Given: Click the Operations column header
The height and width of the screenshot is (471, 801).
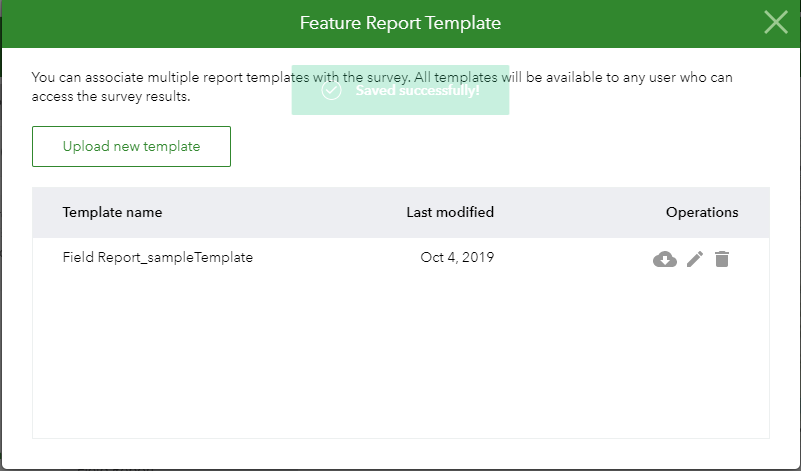Looking at the screenshot, I should (702, 212).
